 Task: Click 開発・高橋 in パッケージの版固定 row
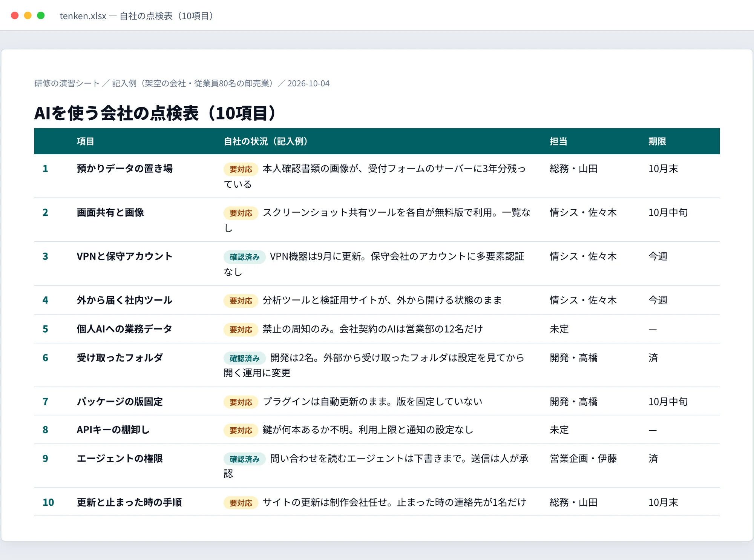point(573,402)
